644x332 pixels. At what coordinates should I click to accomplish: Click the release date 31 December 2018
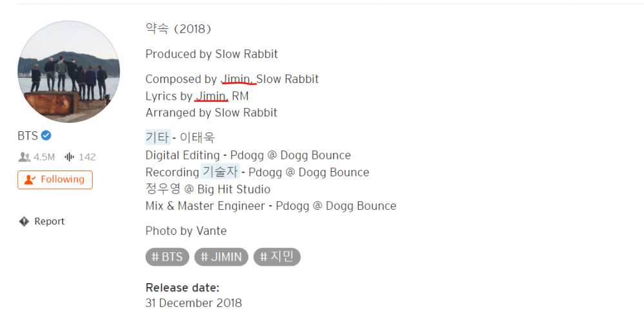point(193,303)
